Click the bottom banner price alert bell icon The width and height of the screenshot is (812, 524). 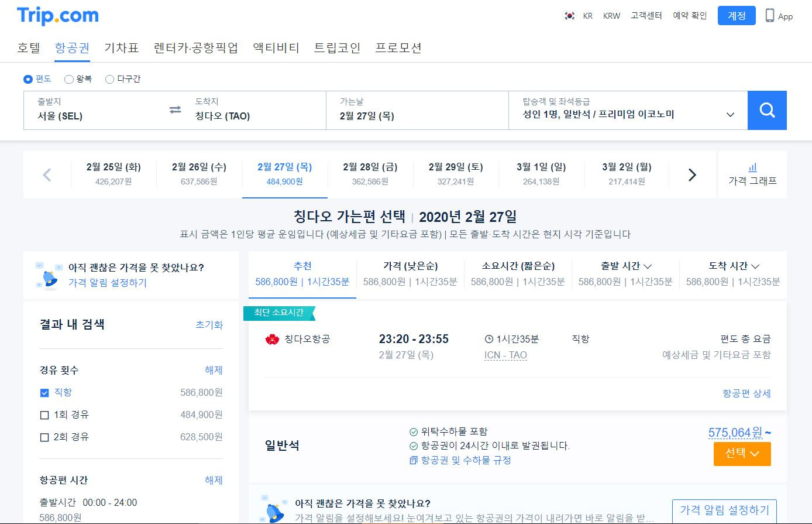tap(274, 509)
